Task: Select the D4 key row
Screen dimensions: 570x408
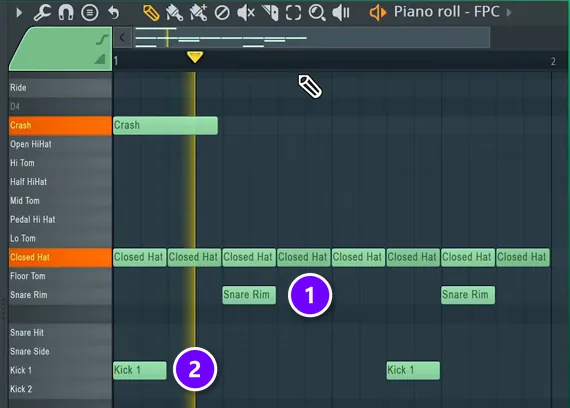Action: click(x=60, y=107)
